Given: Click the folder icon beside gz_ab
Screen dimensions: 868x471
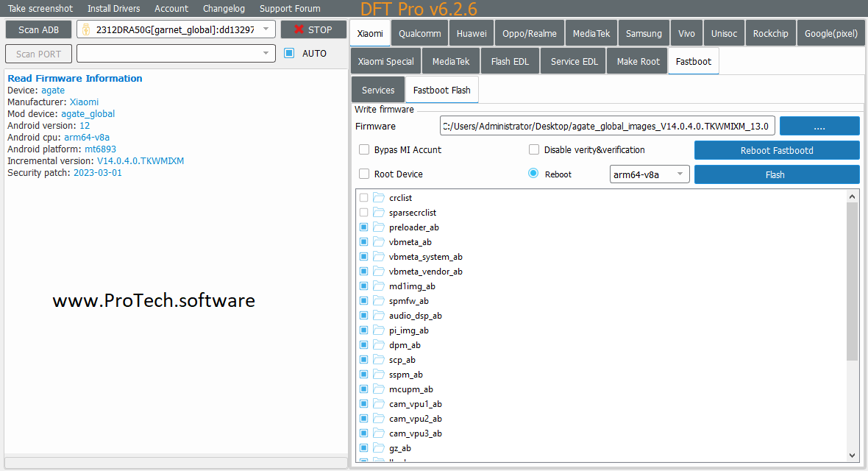Looking at the screenshot, I should click(x=379, y=447).
